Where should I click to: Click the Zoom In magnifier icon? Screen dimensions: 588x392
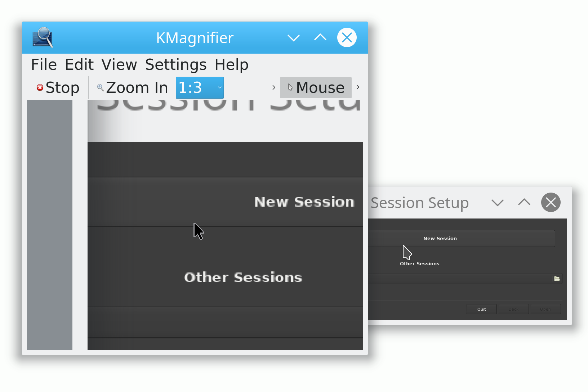pos(101,87)
